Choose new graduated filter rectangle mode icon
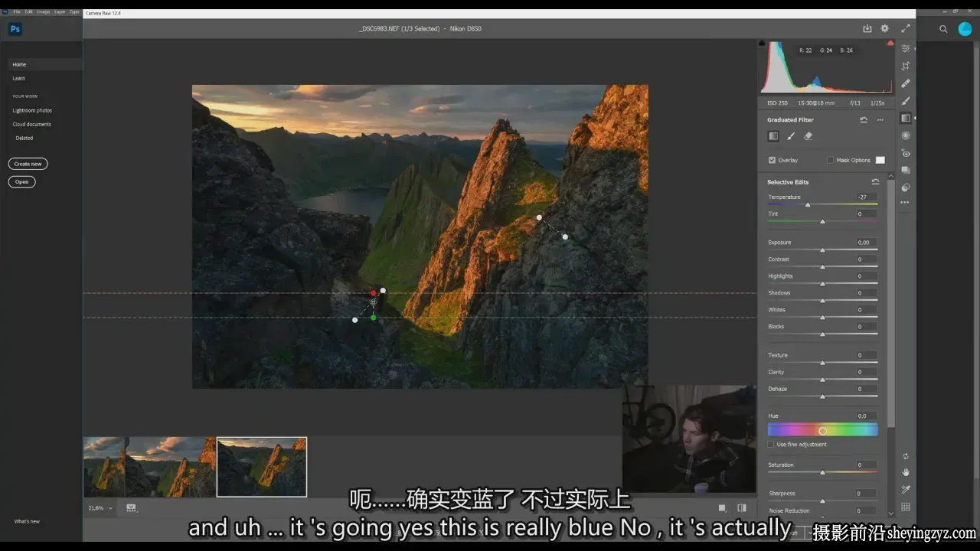This screenshot has height=551, width=980. click(x=773, y=136)
